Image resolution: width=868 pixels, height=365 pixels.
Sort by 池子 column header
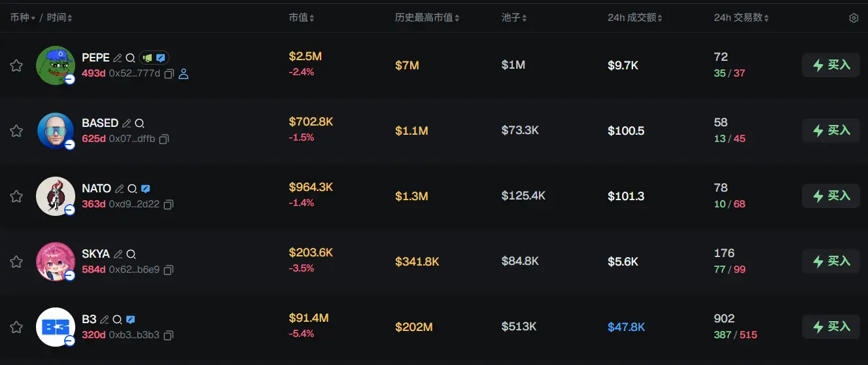coord(514,18)
